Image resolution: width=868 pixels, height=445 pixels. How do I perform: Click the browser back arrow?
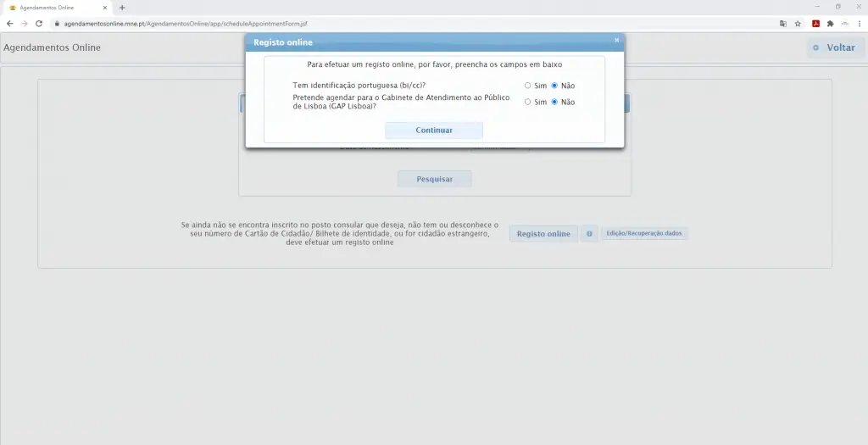9,24
